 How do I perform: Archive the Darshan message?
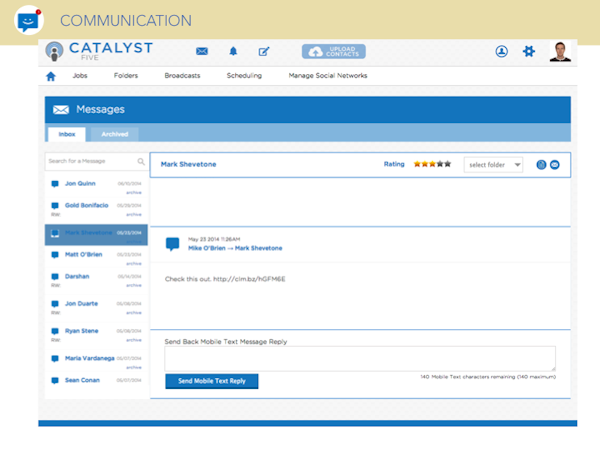pos(134,285)
